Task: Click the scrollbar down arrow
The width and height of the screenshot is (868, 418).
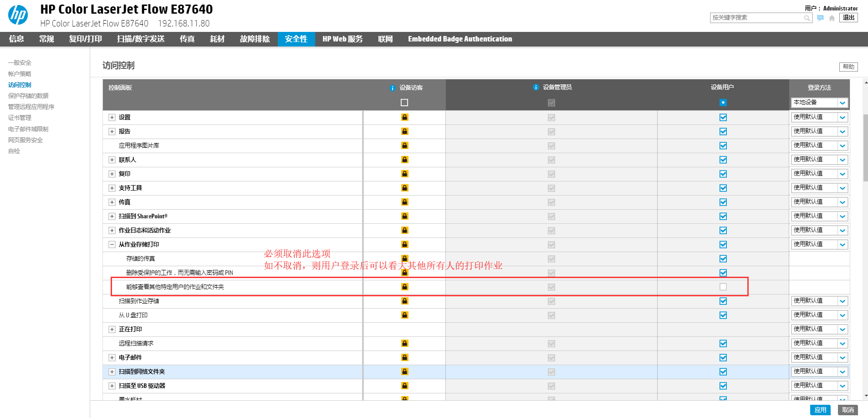Action: 865,396
